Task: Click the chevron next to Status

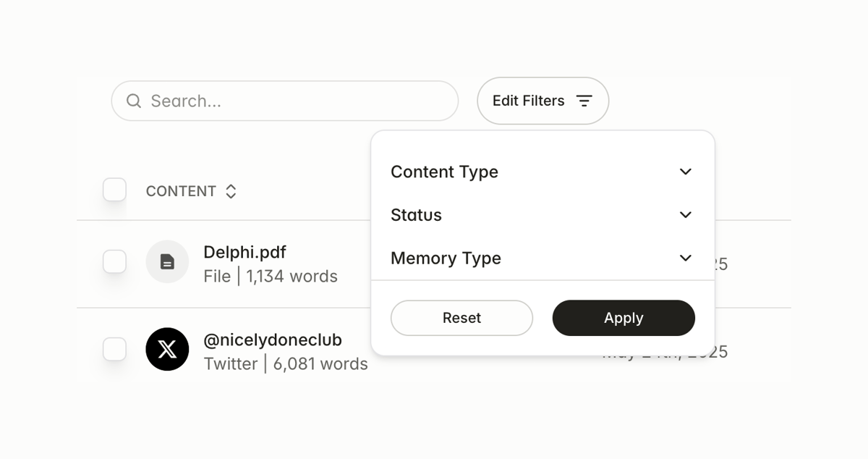Action: (x=686, y=215)
